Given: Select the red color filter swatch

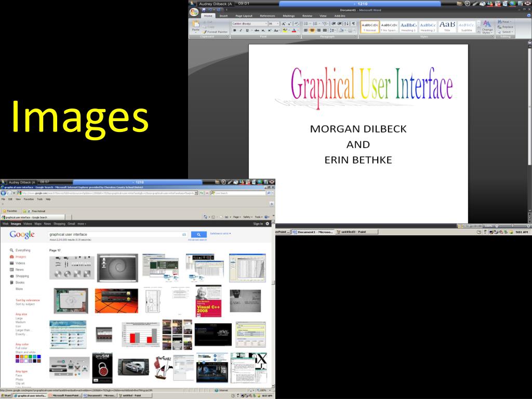Looking at the screenshot, I should [x=17, y=357].
